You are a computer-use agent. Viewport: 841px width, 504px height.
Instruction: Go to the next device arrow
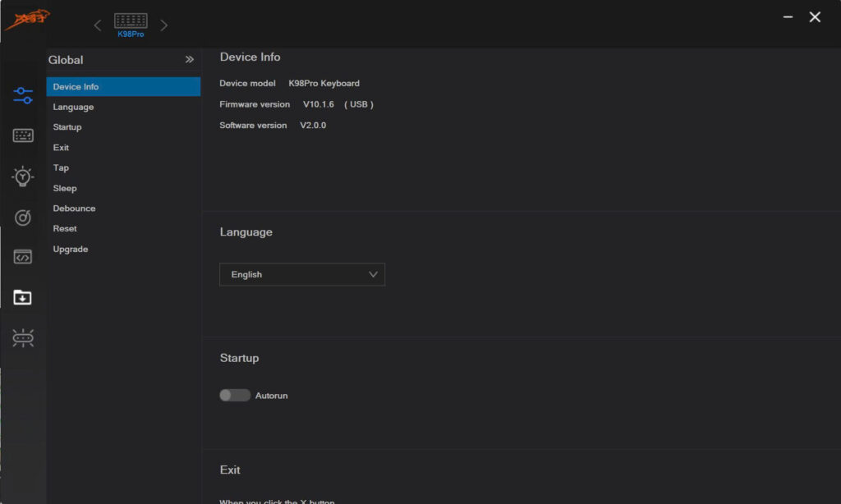[x=164, y=25]
